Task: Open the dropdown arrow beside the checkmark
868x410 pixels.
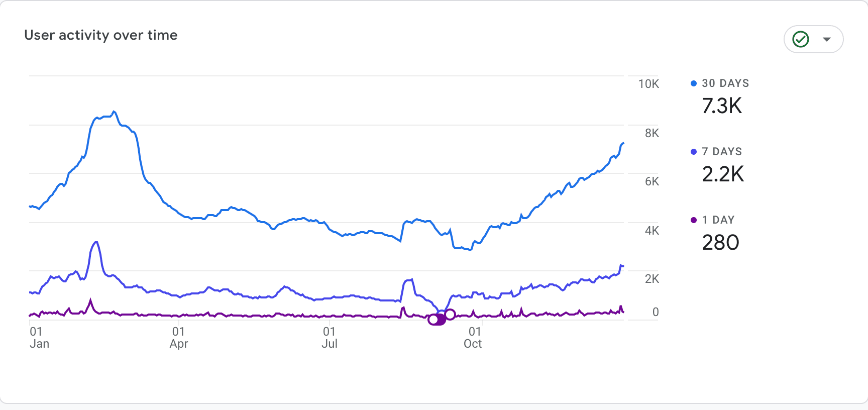Action: pyautogui.click(x=827, y=39)
